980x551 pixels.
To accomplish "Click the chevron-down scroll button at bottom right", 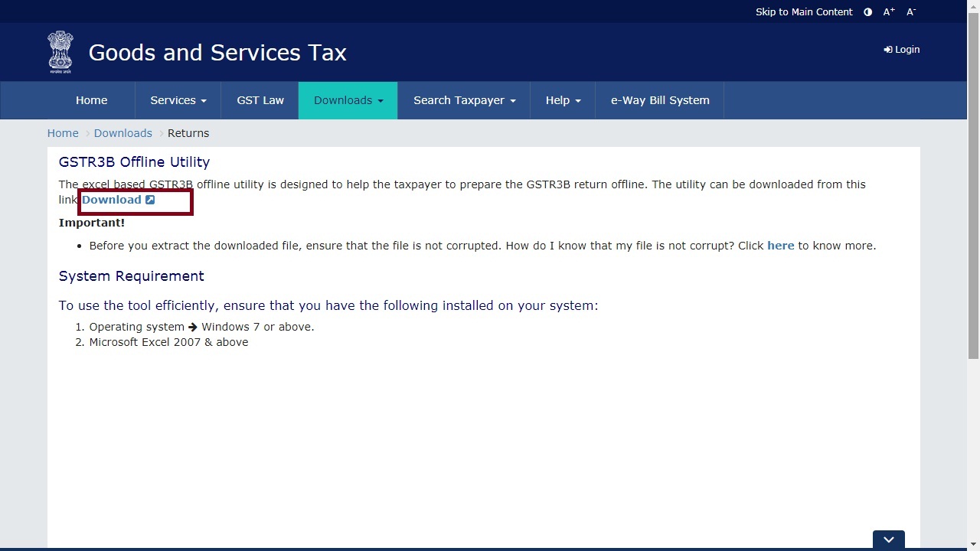I will tap(888, 539).
